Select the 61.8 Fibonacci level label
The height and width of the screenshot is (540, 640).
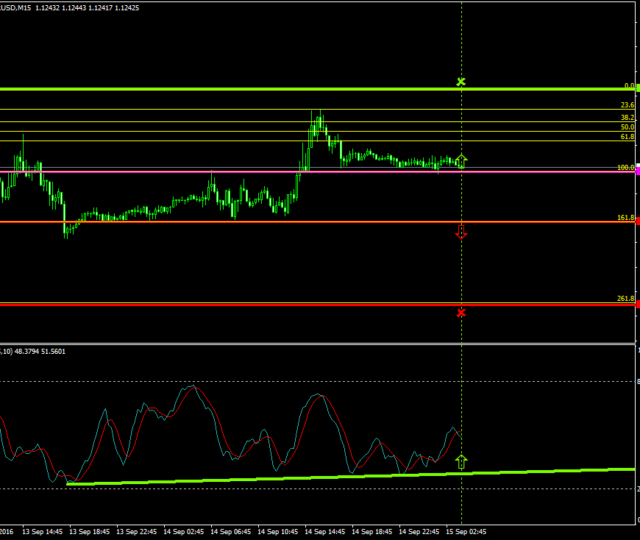627,136
